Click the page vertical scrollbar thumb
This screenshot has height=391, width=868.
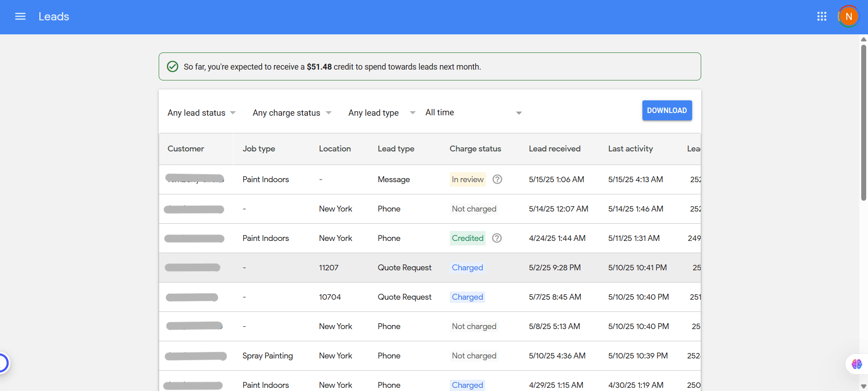[863, 122]
